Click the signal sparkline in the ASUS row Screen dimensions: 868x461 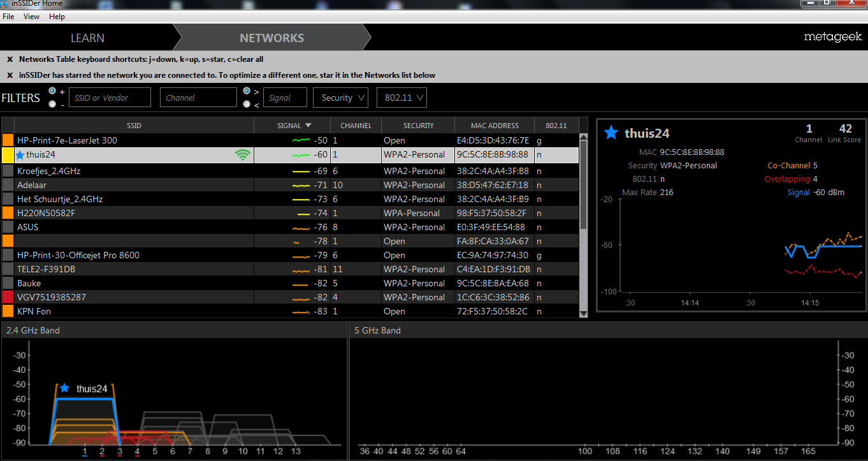tap(301, 228)
